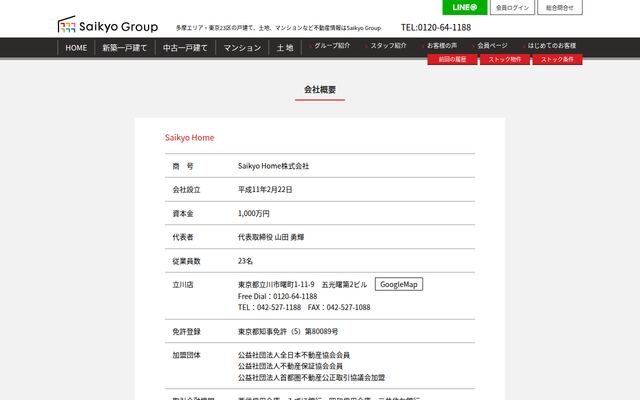Select 土地 in navigation bar
Viewport: 640px width, 400px height.
point(285,48)
